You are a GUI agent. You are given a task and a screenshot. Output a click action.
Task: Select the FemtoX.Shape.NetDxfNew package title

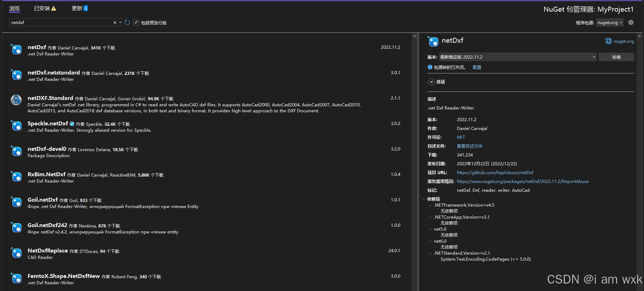pos(64,276)
